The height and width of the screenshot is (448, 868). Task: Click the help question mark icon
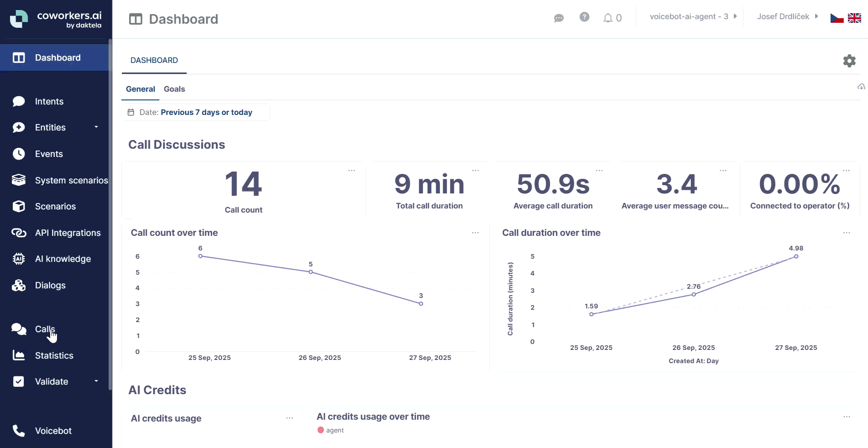[x=584, y=17]
